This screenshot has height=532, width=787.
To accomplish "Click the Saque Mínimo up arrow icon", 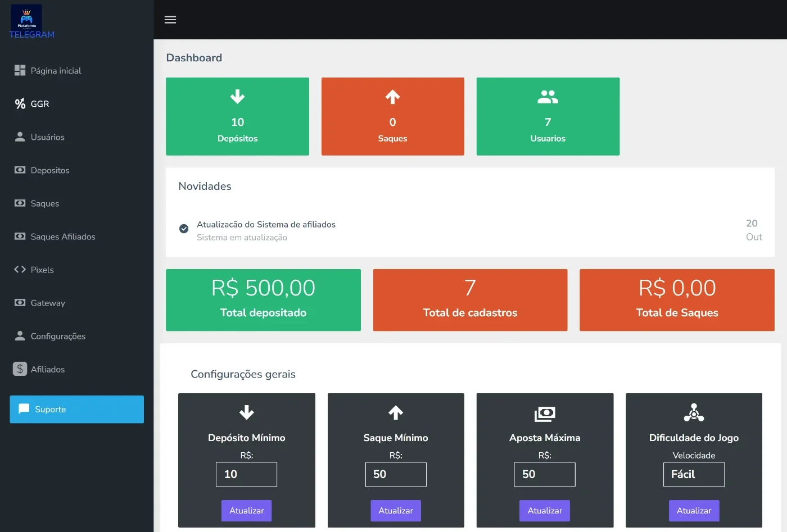I will [396, 413].
